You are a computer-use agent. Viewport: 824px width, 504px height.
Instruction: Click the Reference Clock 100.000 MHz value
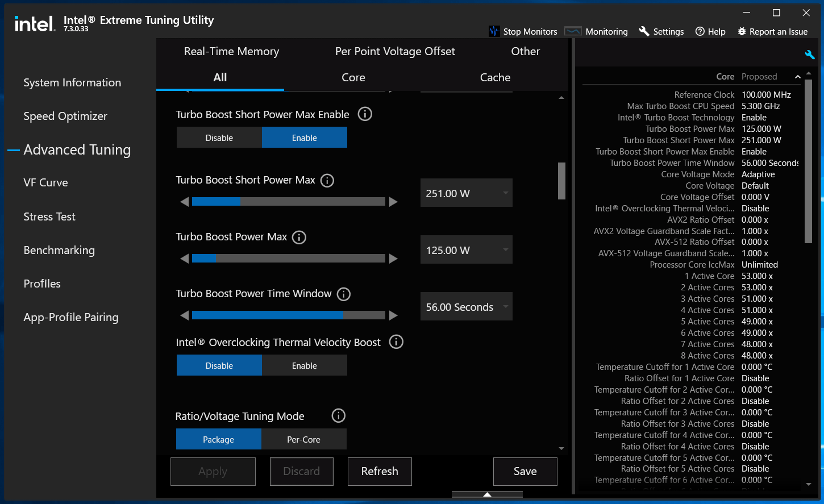click(766, 95)
